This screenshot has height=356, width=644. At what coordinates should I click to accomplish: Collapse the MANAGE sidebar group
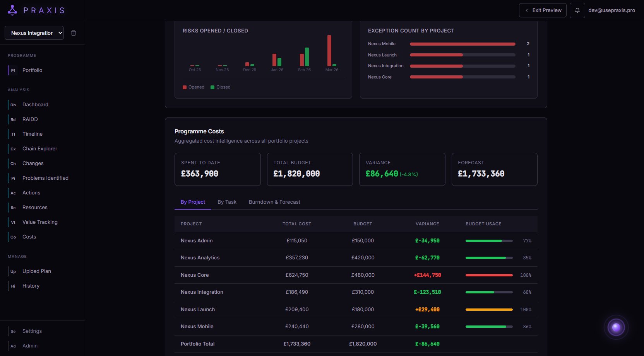point(17,256)
